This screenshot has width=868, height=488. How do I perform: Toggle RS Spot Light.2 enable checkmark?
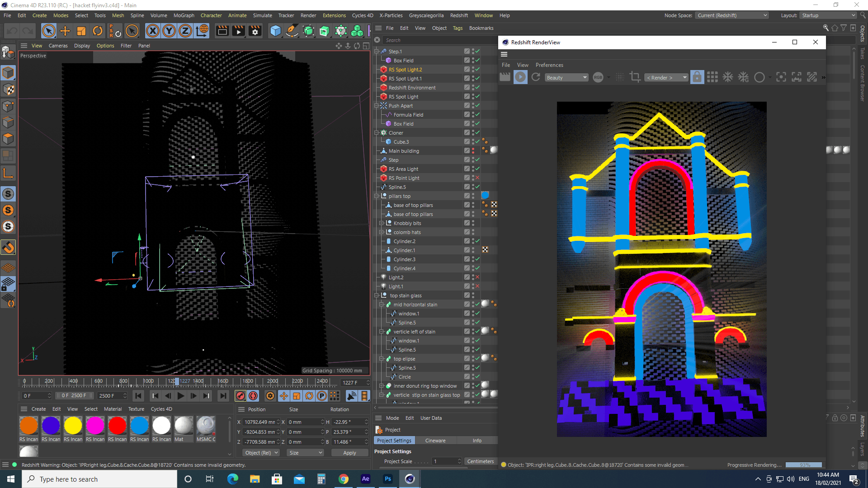tap(477, 69)
